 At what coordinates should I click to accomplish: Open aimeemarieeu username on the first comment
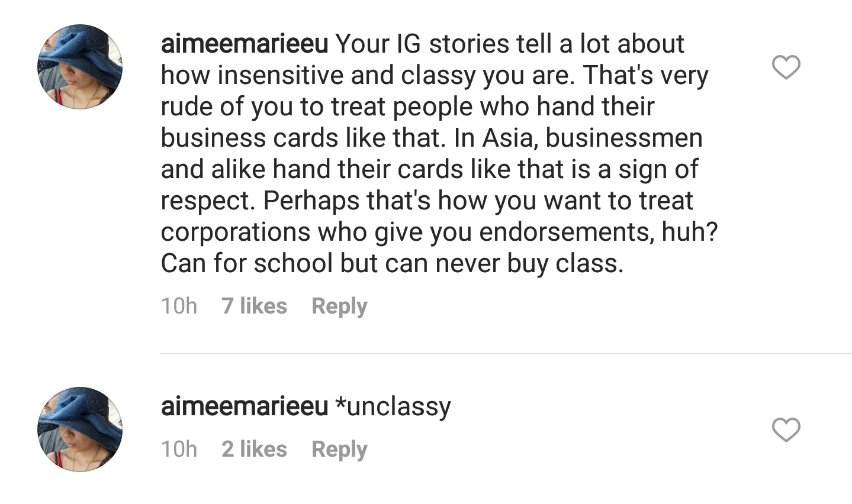pyautogui.click(x=245, y=44)
